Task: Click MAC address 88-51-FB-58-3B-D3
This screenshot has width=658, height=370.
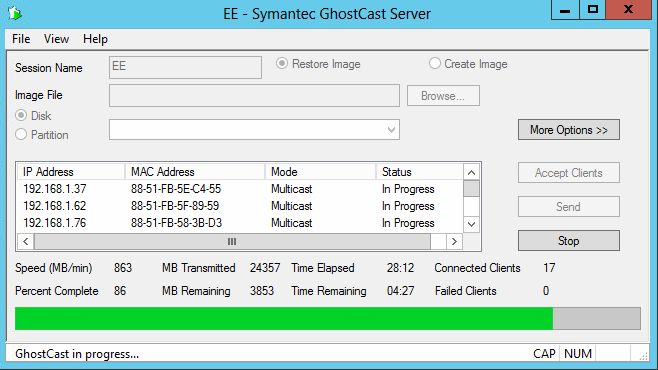Action: [176, 223]
